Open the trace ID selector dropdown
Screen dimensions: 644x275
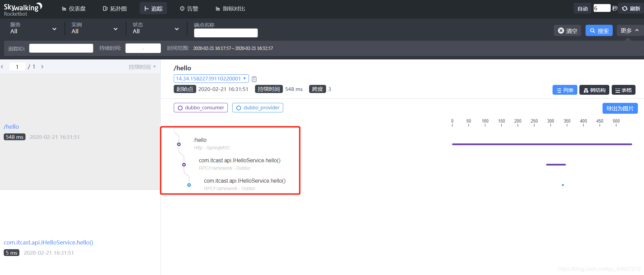coord(211,78)
